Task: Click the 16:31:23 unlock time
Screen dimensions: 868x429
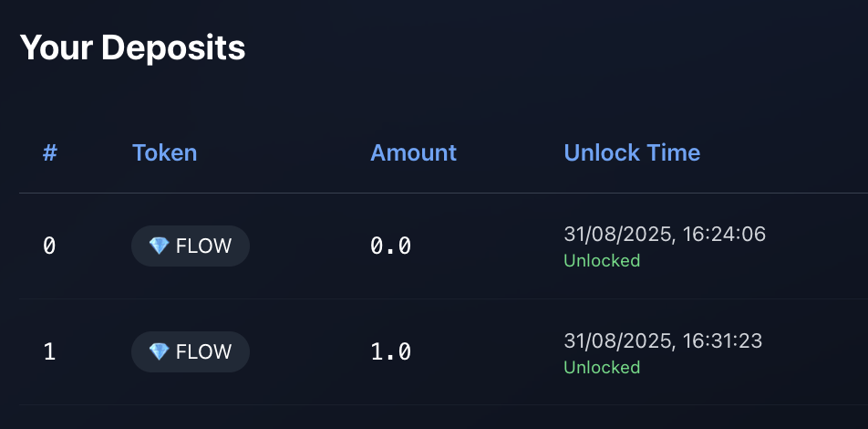Action: tap(725, 341)
